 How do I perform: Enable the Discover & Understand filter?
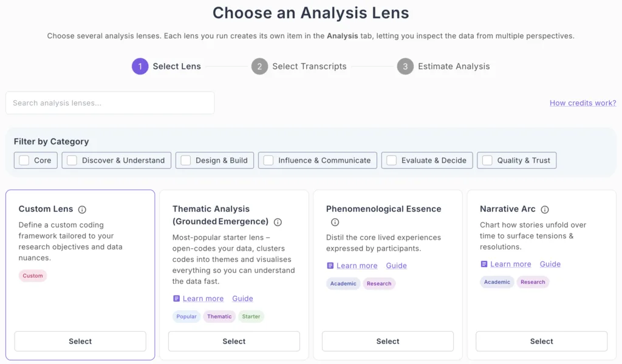point(72,160)
